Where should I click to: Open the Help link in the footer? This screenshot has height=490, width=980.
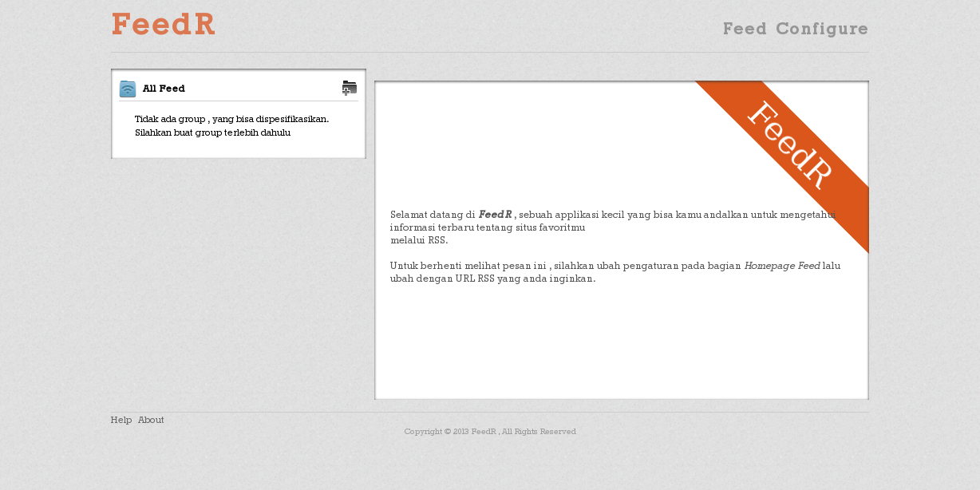tap(120, 420)
